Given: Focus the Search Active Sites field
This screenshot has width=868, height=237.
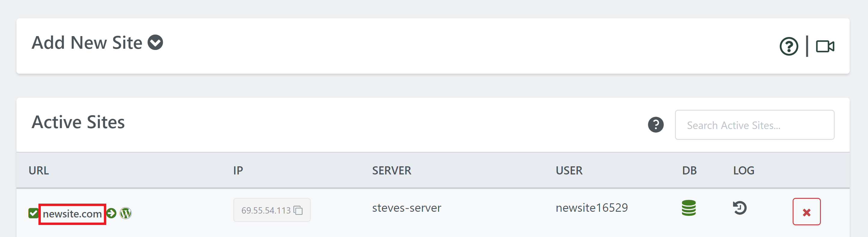Looking at the screenshot, I should click(755, 125).
